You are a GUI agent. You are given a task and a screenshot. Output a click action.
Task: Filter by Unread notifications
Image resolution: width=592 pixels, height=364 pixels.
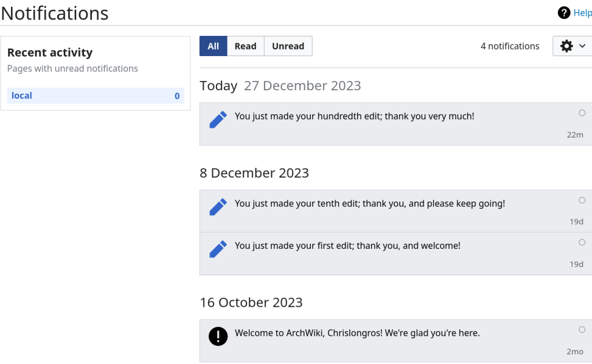pyautogui.click(x=288, y=46)
